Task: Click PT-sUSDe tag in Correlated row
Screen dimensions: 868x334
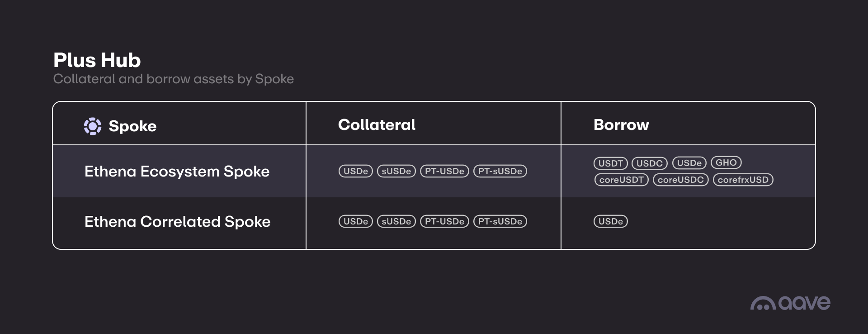Action: [x=500, y=221]
